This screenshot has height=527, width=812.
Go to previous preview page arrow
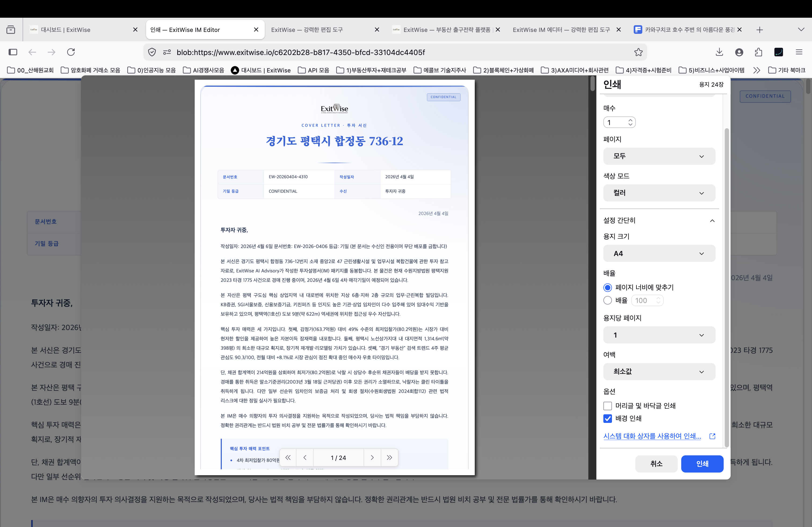[x=305, y=458]
